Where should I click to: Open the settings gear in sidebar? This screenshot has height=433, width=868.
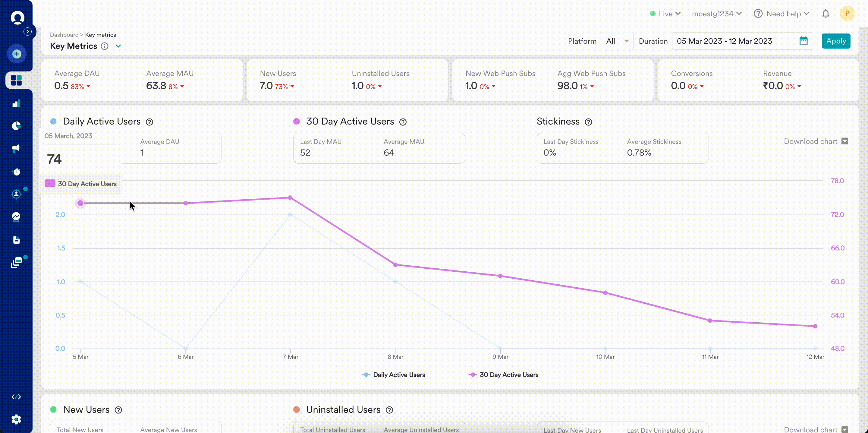click(16, 419)
